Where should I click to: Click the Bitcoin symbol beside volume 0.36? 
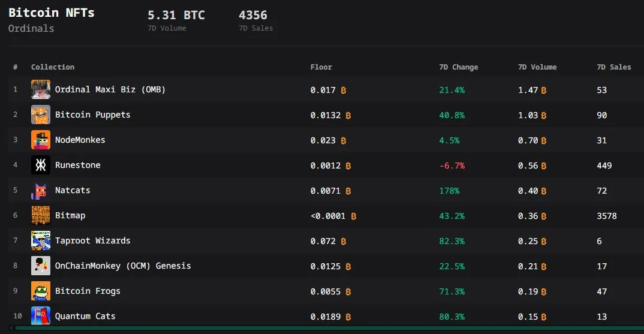(544, 216)
